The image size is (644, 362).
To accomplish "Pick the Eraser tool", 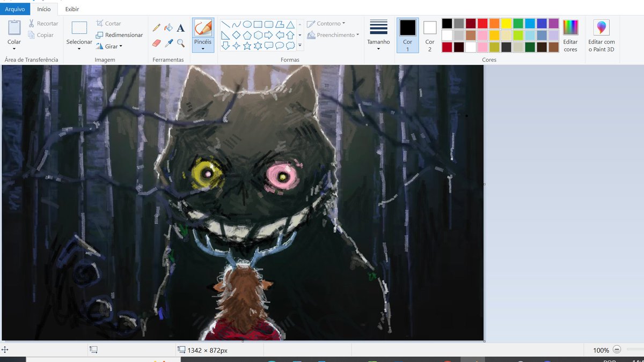I will pos(157,43).
